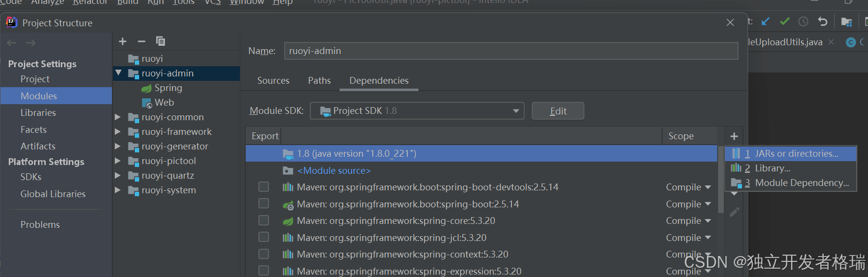This screenshot has height=277, width=868.
Task: Click the Edit SDK button
Action: pyautogui.click(x=558, y=111)
